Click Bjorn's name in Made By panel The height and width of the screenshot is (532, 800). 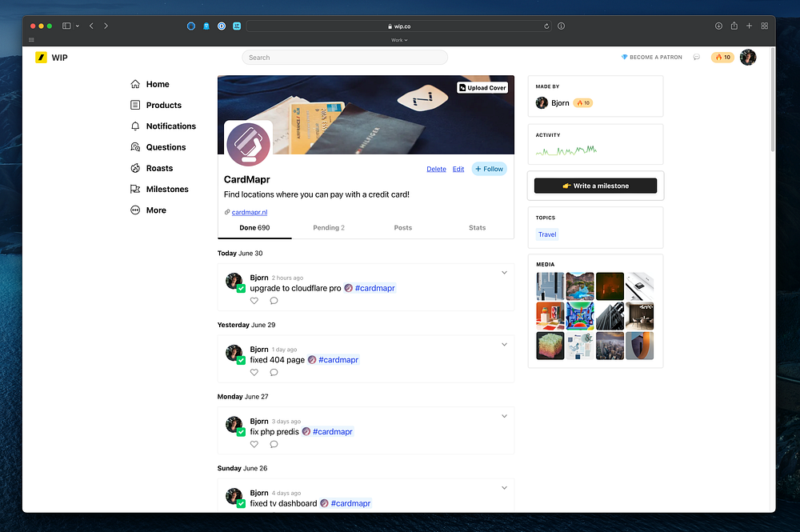tap(560, 103)
